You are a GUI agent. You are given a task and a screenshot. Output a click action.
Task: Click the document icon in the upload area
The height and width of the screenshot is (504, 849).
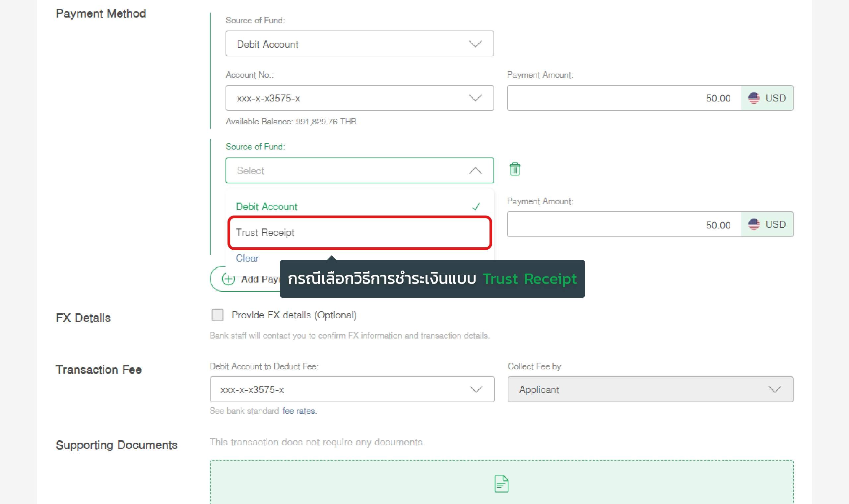pos(501,484)
